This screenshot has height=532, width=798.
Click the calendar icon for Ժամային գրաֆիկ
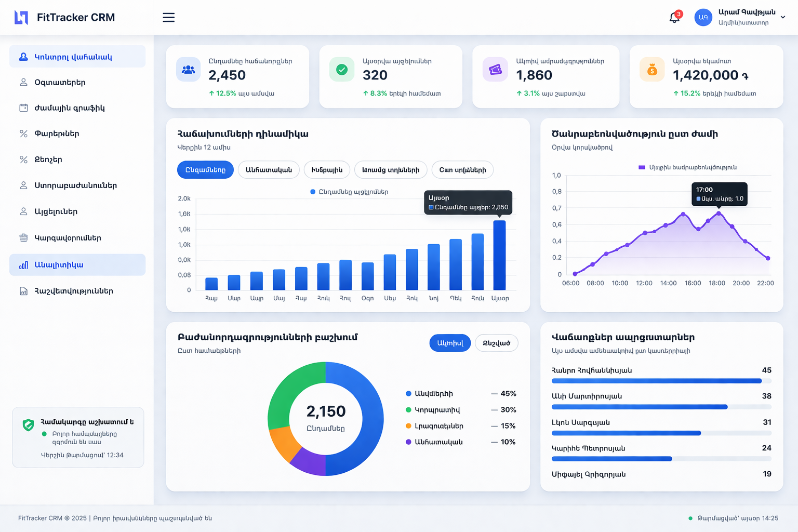[x=23, y=108]
